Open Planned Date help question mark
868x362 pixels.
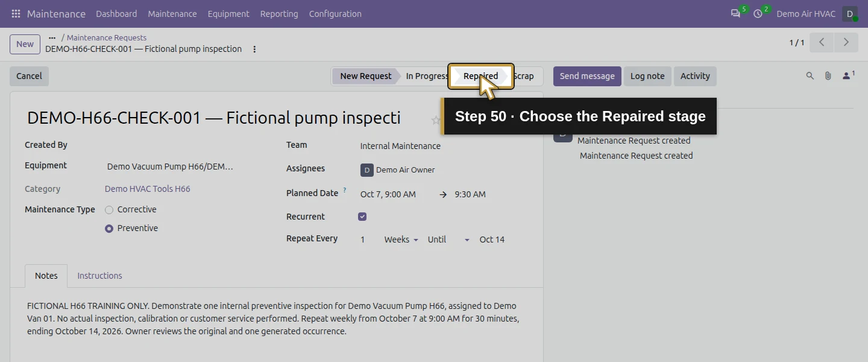tap(345, 191)
